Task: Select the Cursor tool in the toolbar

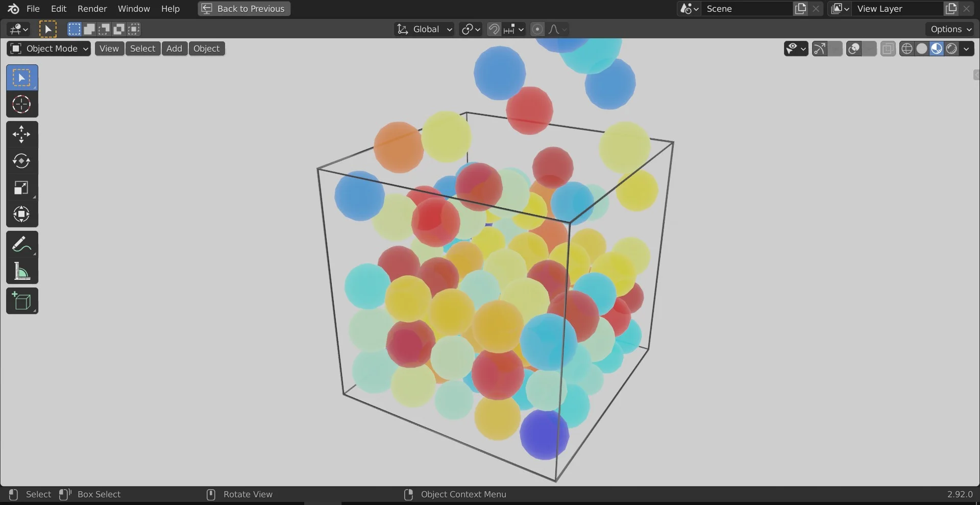Action: click(x=21, y=105)
